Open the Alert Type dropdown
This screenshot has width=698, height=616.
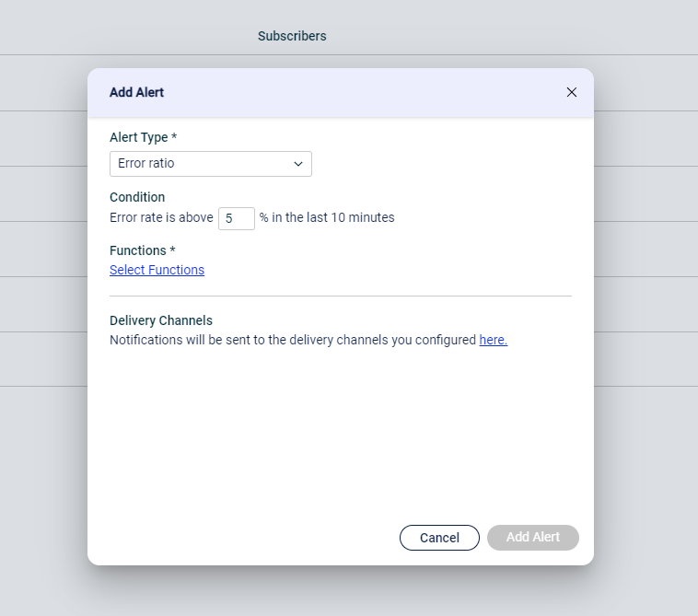click(211, 164)
